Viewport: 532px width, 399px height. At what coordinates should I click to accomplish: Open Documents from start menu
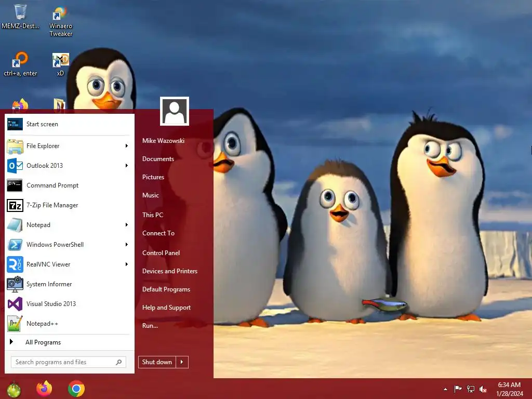tap(158, 159)
